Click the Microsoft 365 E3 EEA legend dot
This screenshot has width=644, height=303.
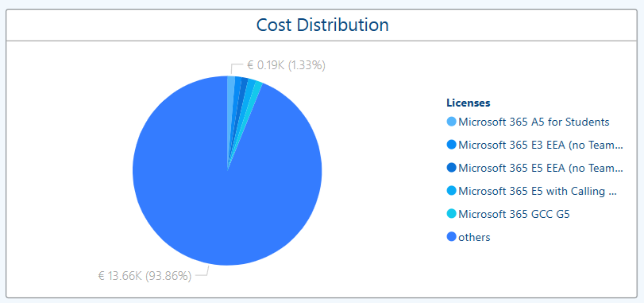pos(451,145)
